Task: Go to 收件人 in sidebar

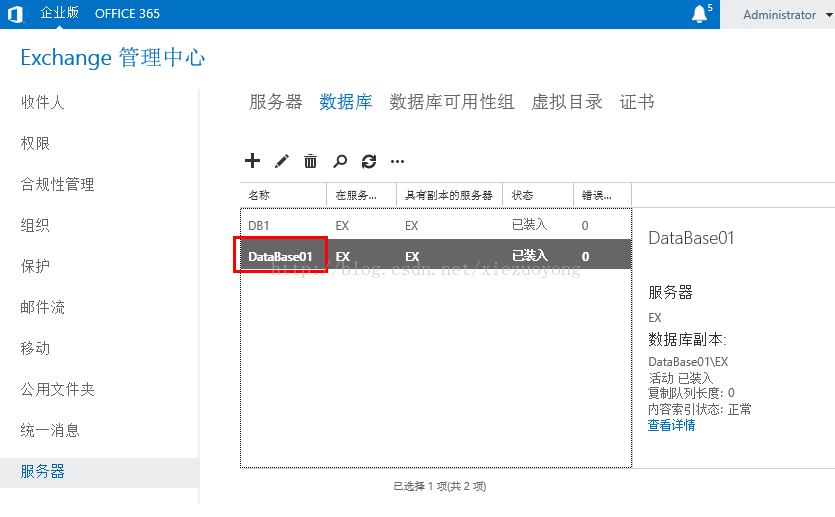Action: coord(43,102)
